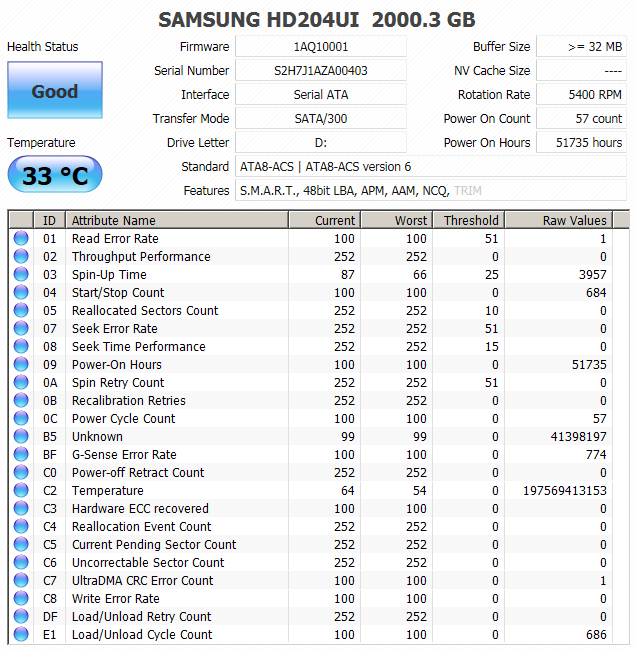The height and width of the screenshot is (650, 636).
Task: Select raw value 3957 of Spin-Up Time
Action: coord(592,274)
